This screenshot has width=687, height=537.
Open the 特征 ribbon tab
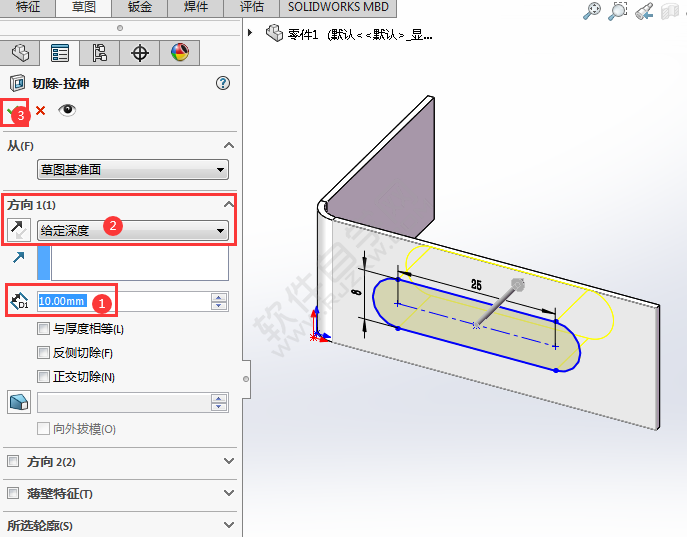point(28,7)
